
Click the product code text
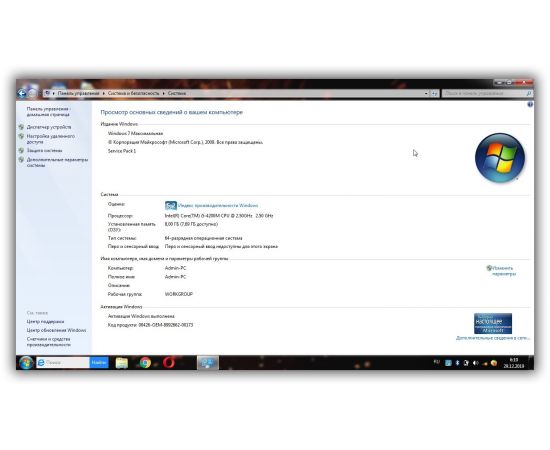tap(150, 325)
